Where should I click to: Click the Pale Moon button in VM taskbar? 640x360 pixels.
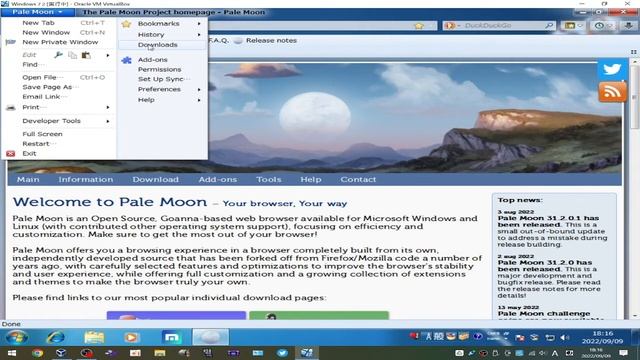tap(211, 338)
